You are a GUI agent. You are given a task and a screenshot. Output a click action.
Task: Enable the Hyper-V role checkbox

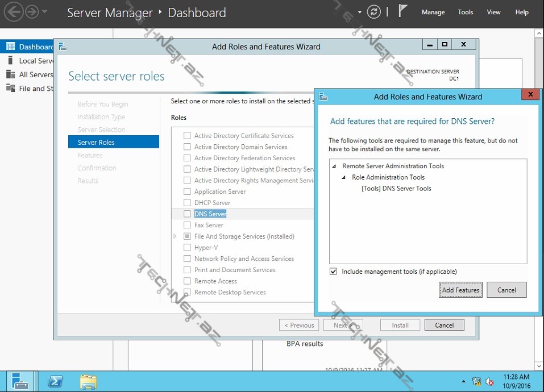pyautogui.click(x=187, y=248)
